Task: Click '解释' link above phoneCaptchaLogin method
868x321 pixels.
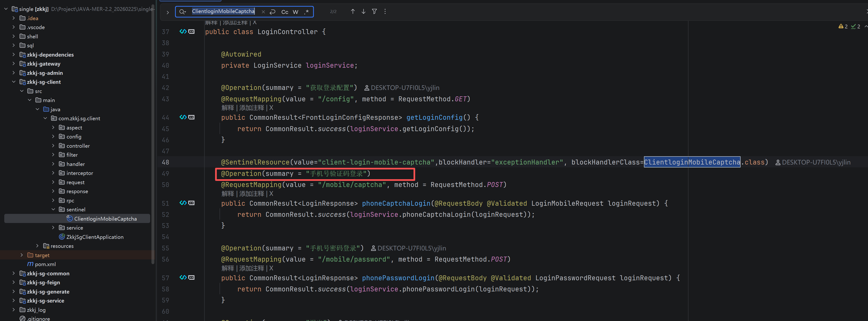Action: [x=227, y=194]
